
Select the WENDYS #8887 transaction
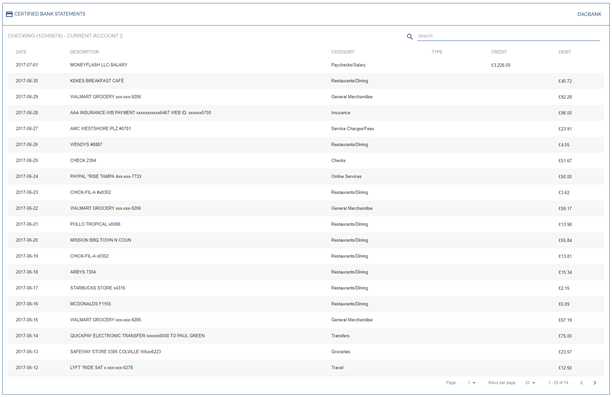(86, 144)
